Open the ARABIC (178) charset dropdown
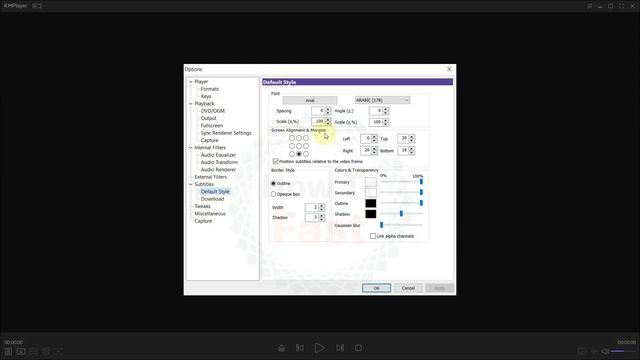The image size is (640, 360). (x=382, y=100)
